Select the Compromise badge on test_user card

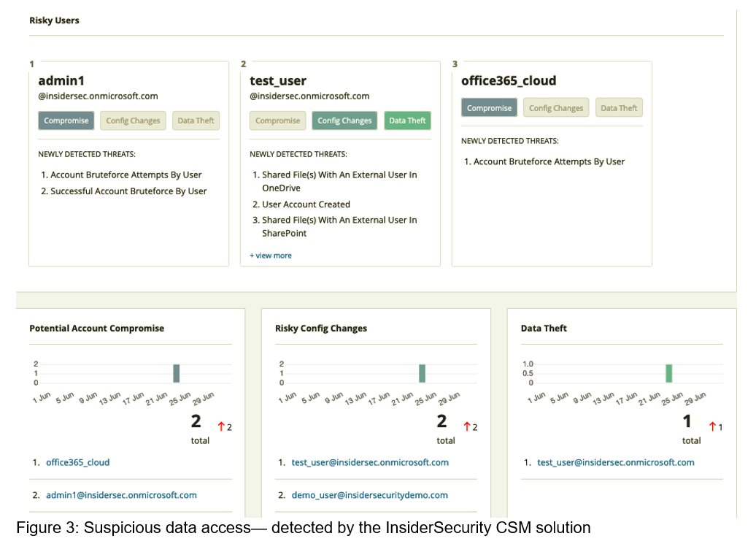tap(277, 120)
